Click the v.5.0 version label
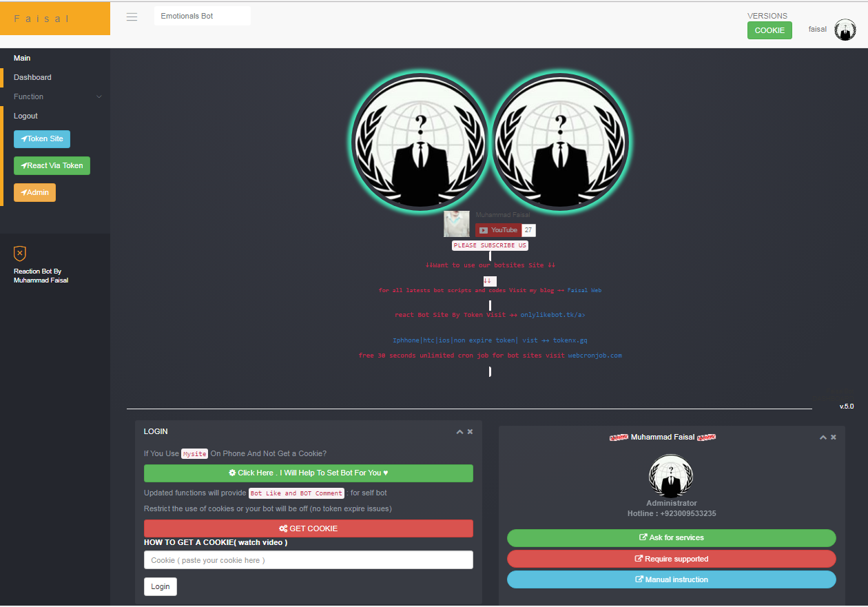Image resolution: width=868 pixels, height=607 pixels. pos(846,407)
